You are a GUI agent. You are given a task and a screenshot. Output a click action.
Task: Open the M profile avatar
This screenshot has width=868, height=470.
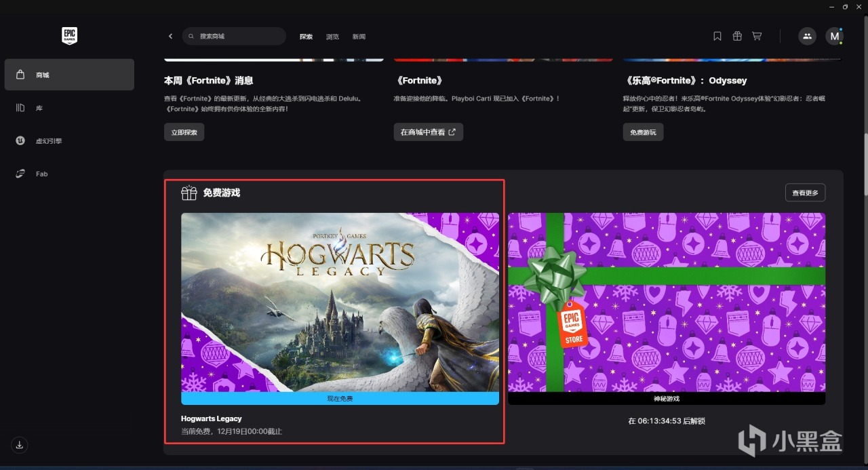pyautogui.click(x=834, y=36)
